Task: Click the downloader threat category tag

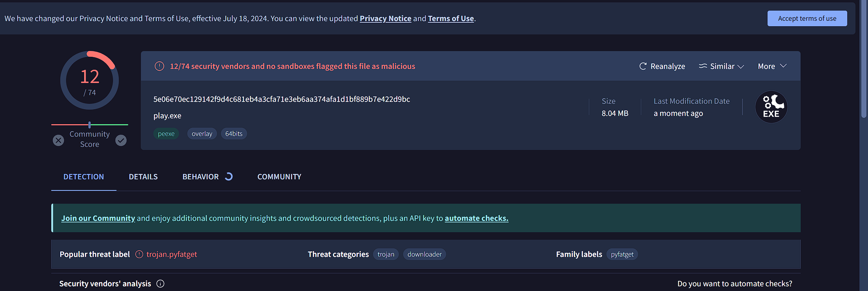Action: pos(424,254)
